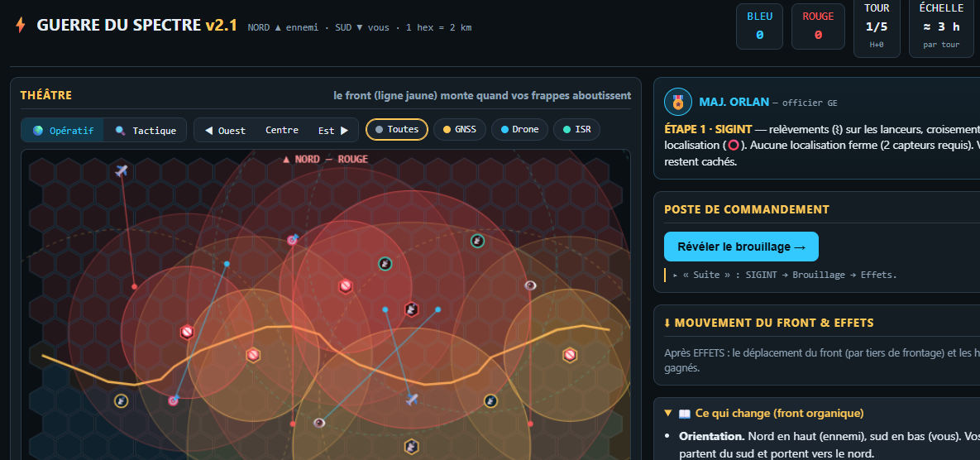This screenshot has height=460, width=980.
Task: Toggle the Drone layer filter
Action: (x=520, y=129)
